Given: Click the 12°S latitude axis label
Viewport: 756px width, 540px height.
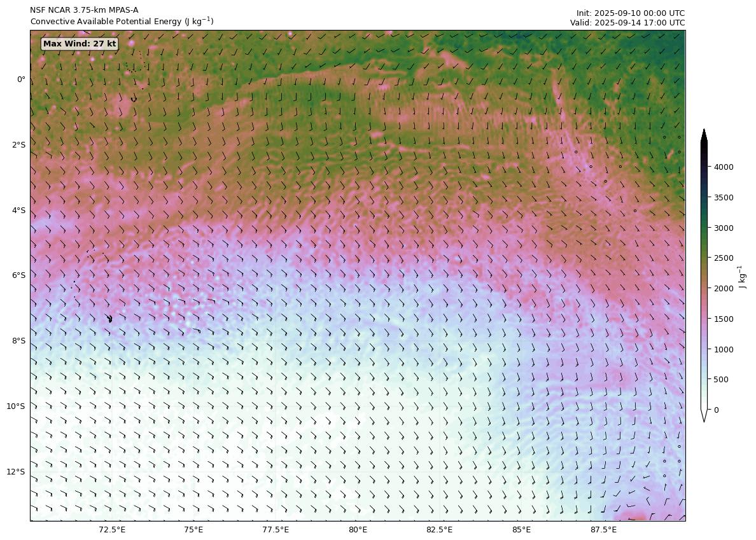Looking at the screenshot, I should click(17, 472).
